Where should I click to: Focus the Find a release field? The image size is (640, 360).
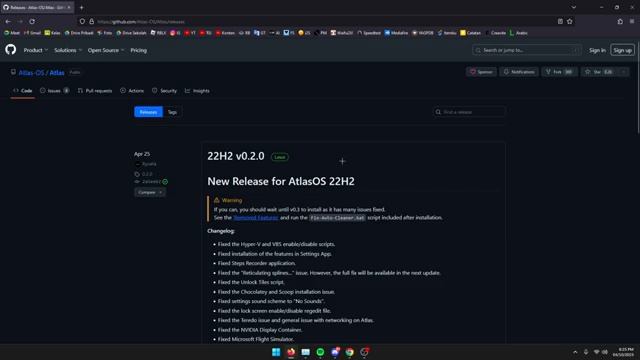[x=469, y=112]
